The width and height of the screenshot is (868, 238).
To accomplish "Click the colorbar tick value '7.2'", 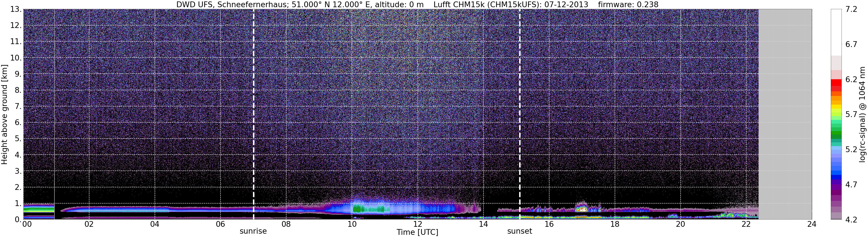I will [x=851, y=10].
